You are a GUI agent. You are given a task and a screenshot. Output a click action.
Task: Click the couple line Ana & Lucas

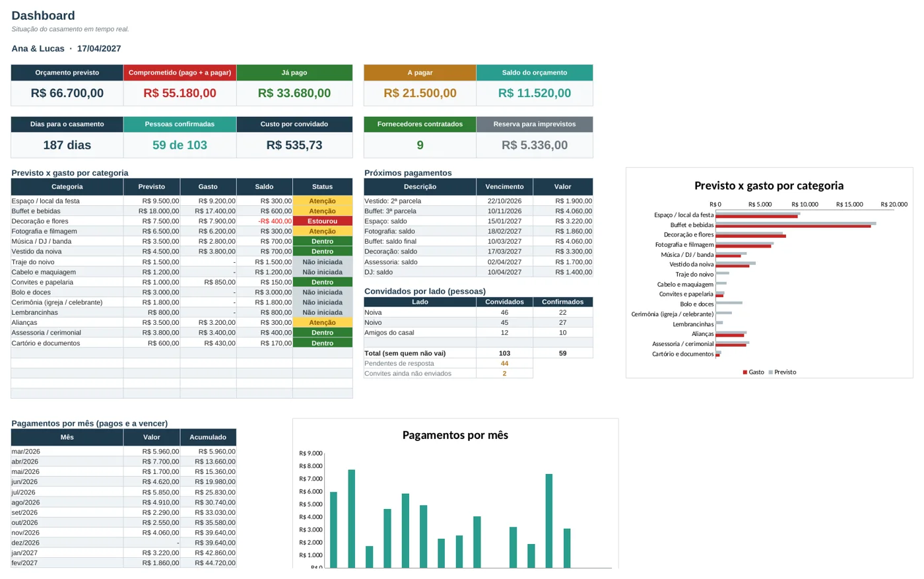point(66,48)
